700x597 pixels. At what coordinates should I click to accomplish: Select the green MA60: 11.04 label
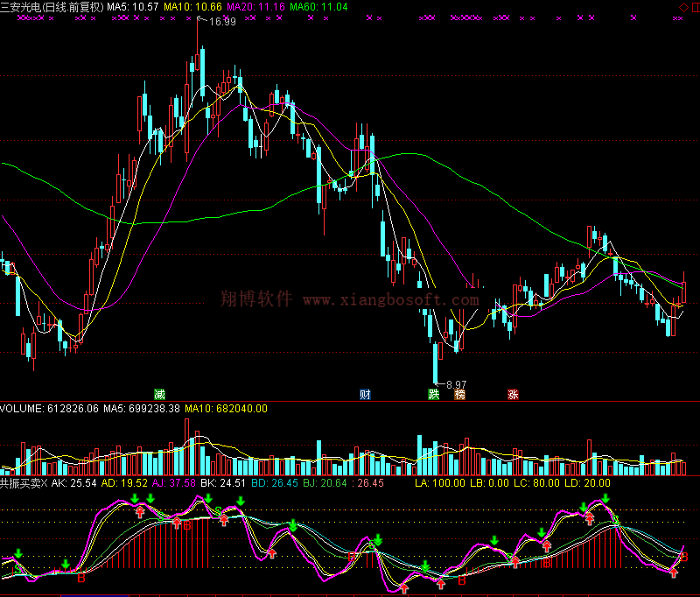coord(318,7)
